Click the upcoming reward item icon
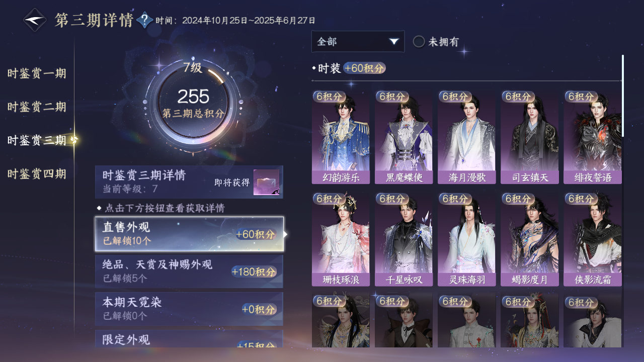 coord(266,183)
